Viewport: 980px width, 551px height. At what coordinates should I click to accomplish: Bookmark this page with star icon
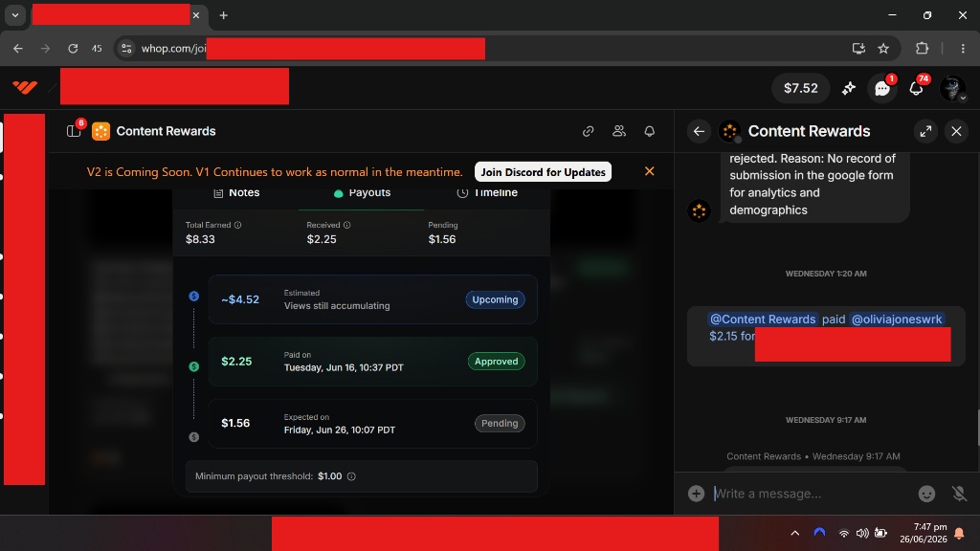[883, 49]
